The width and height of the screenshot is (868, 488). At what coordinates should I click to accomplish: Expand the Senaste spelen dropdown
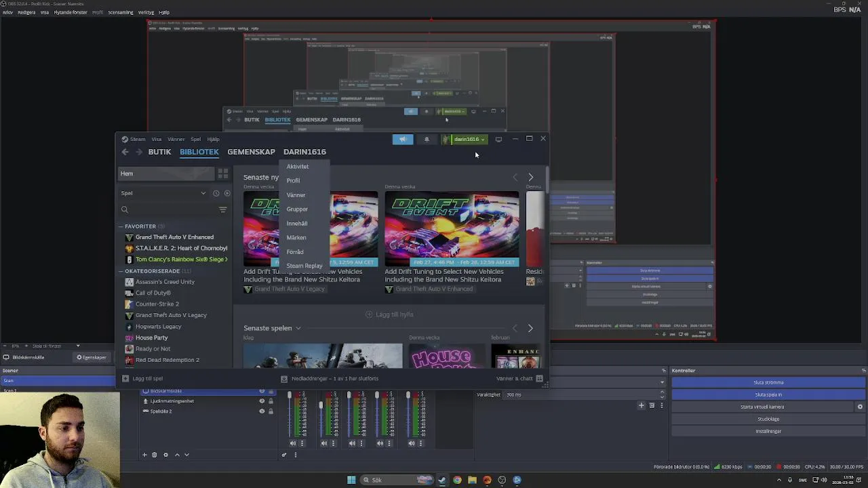pos(298,328)
